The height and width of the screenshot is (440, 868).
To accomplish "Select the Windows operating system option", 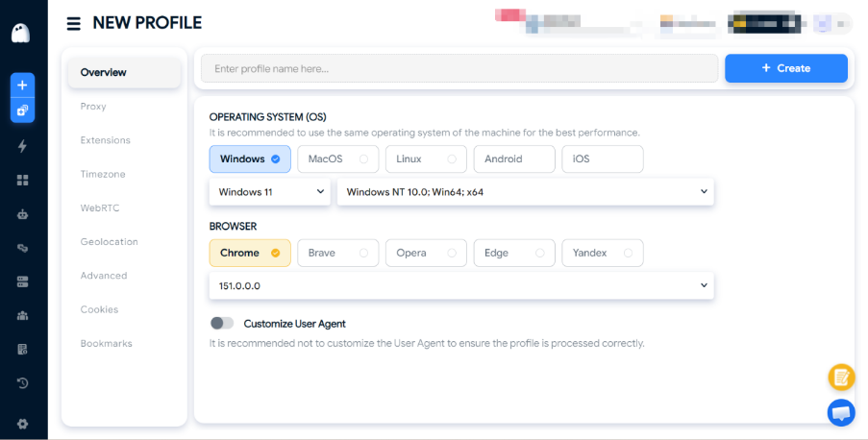I will (x=250, y=159).
